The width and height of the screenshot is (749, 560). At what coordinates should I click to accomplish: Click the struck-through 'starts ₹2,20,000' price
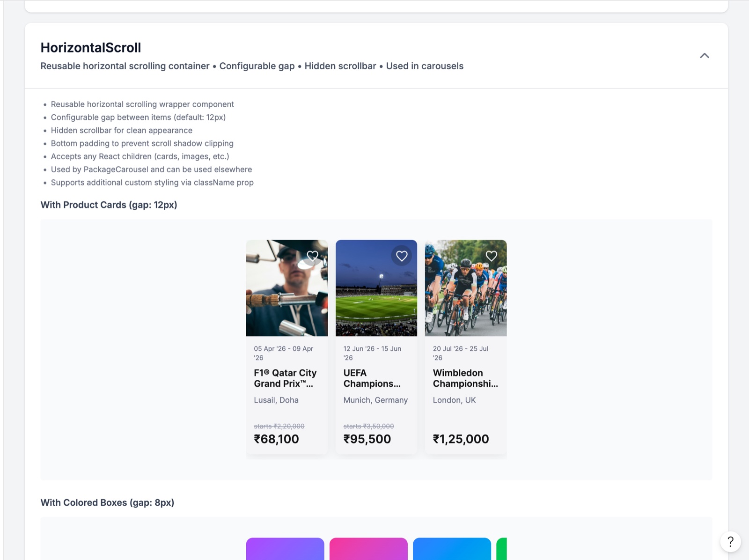coord(279,426)
